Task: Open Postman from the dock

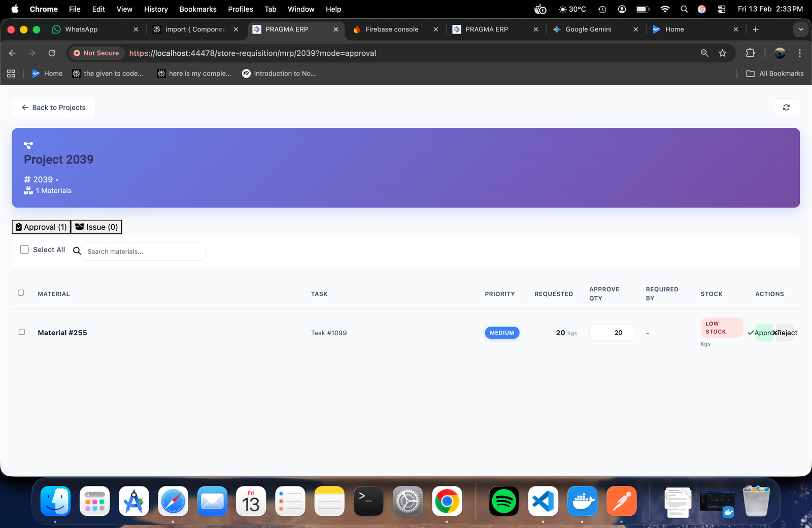Action: pyautogui.click(x=621, y=502)
